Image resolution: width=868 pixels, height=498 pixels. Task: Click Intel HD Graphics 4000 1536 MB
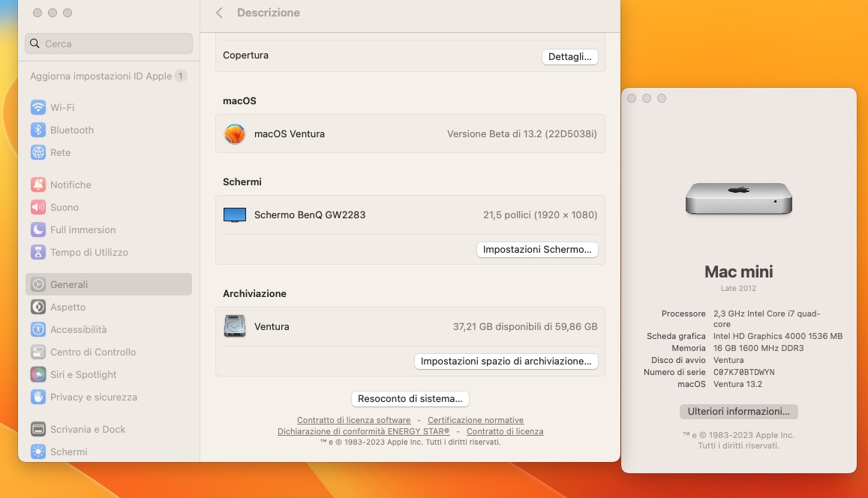coord(778,336)
